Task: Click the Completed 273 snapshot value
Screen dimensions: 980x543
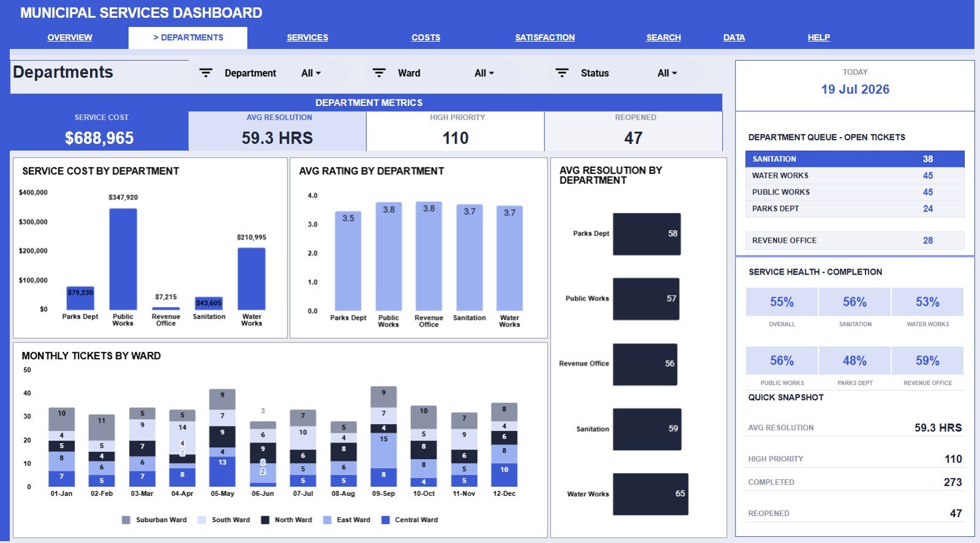Action: coord(952,482)
